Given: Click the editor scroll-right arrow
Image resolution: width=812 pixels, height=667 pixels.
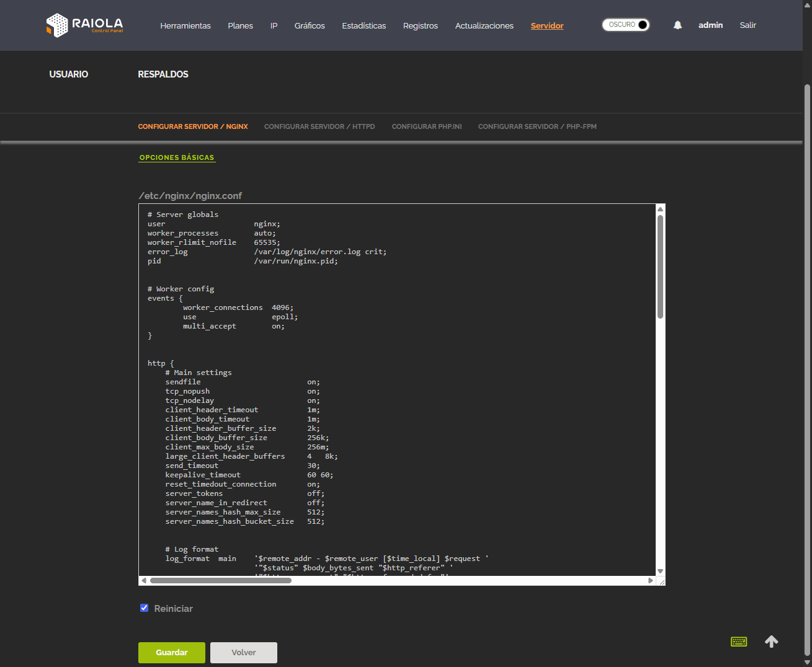Looking at the screenshot, I should 651,581.
